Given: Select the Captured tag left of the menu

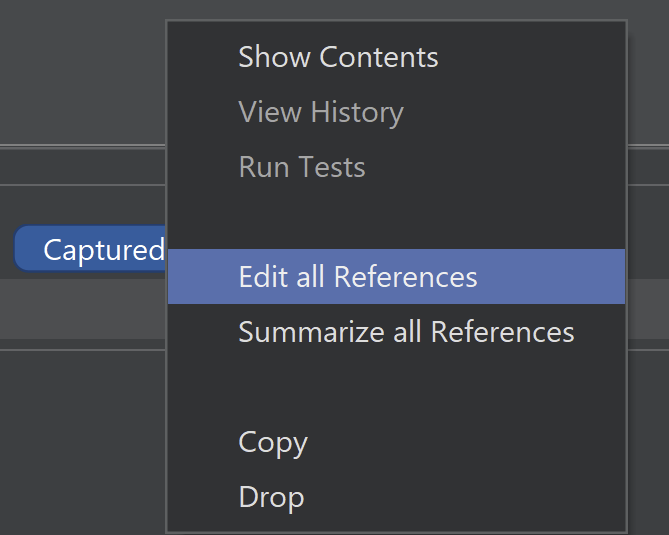Looking at the screenshot, I should [x=93, y=249].
